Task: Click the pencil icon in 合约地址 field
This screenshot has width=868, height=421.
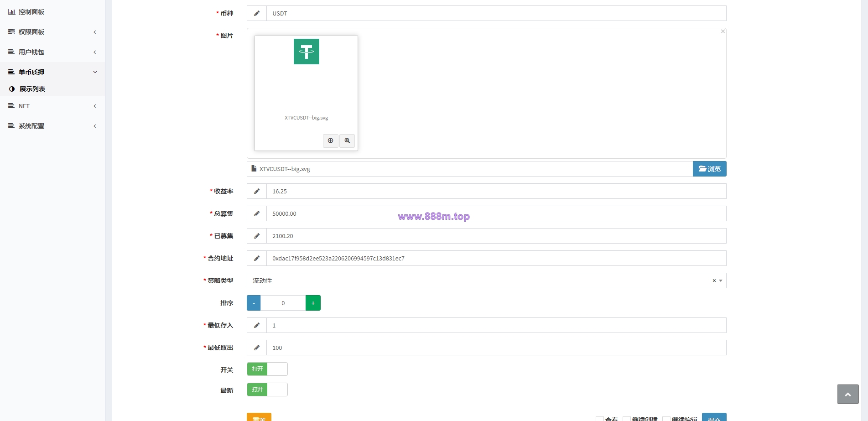Action: tap(257, 258)
